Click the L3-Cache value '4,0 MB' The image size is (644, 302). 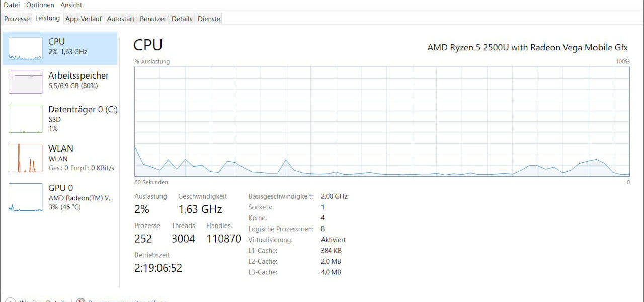pyautogui.click(x=331, y=272)
